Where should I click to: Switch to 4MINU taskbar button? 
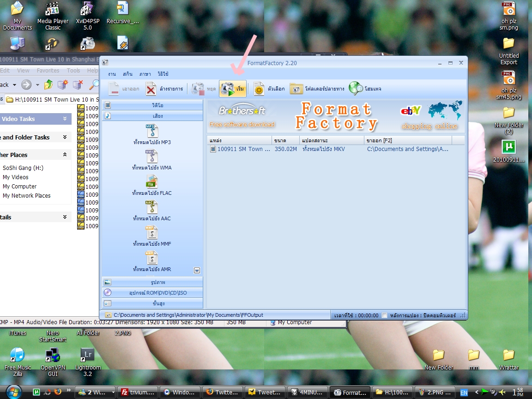click(x=308, y=392)
